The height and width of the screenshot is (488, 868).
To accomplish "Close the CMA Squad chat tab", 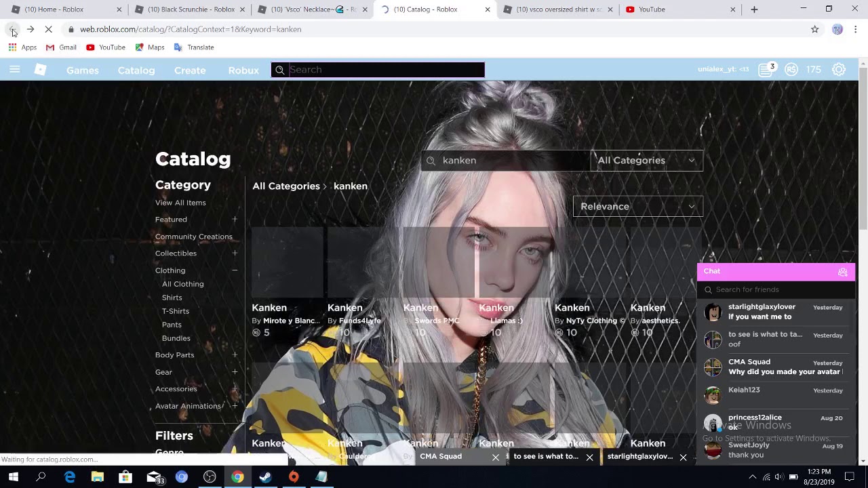I will 496,457.
